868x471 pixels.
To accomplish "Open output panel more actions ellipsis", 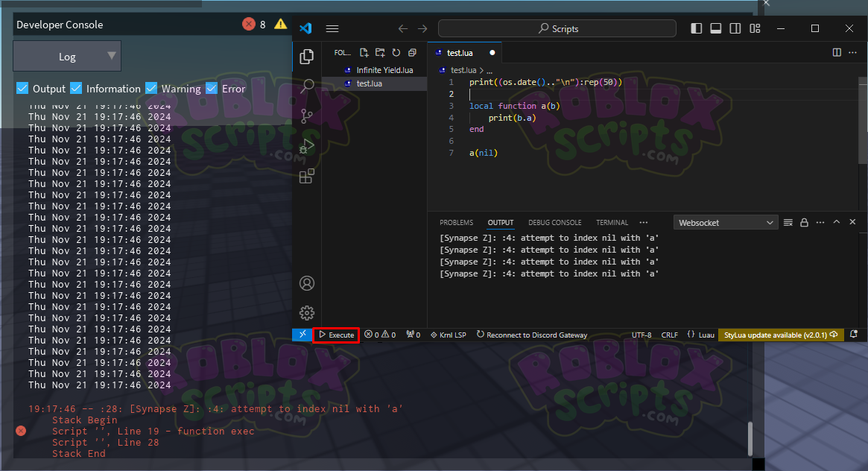I will coord(820,223).
